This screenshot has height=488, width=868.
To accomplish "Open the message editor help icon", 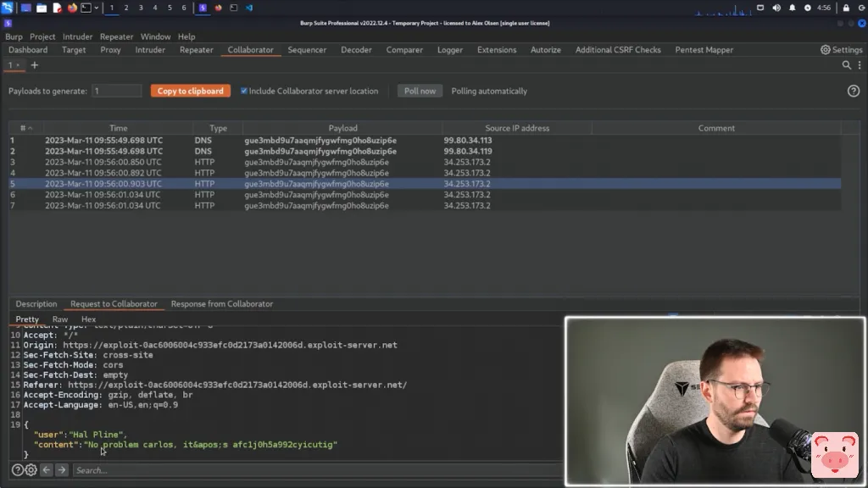I will point(17,470).
